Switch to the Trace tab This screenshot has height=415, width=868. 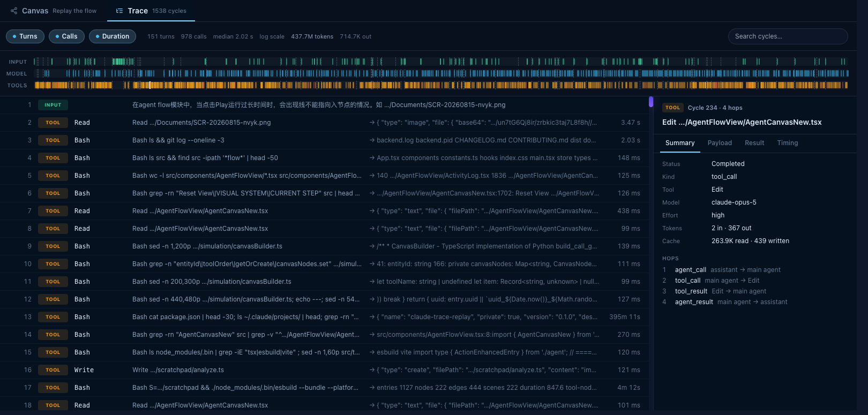[151, 11]
